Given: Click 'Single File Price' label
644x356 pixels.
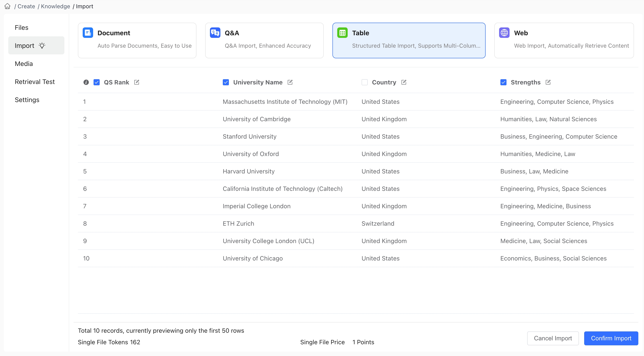Looking at the screenshot, I should (x=322, y=342).
